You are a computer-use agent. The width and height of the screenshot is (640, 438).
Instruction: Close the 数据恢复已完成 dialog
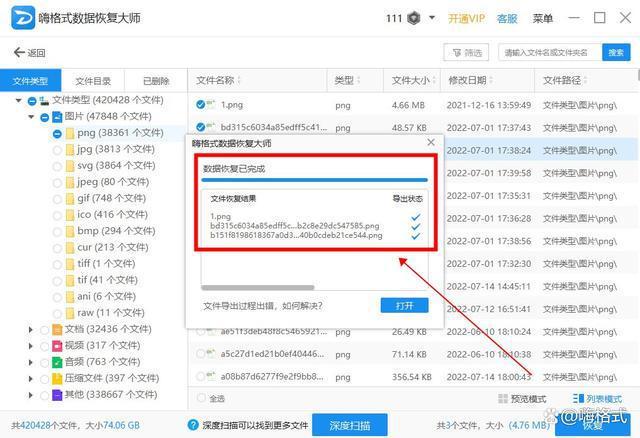(x=431, y=142)
